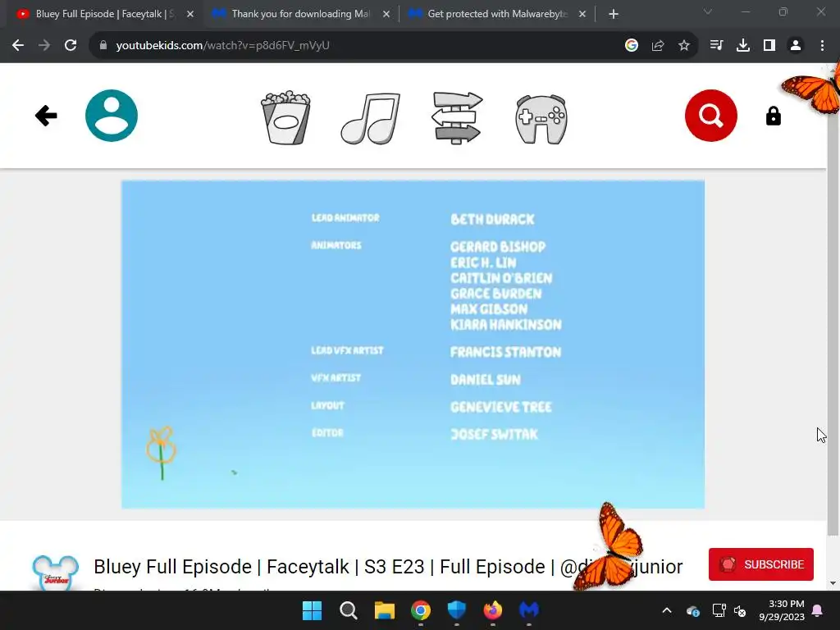Image resolution: width=840 pixels, height=630 pixels.
Task: Share this page icon
Action: pyautogui.click(x=658, y=46)
